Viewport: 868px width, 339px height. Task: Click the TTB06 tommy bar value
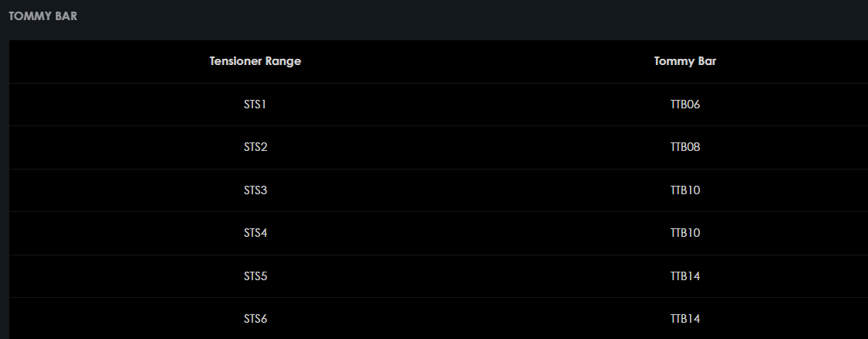tap(684, 104)
